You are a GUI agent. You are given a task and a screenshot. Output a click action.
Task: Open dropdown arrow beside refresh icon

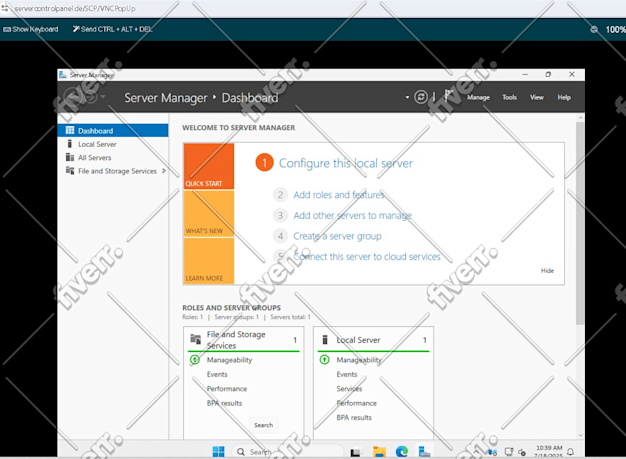pos(407,97)
